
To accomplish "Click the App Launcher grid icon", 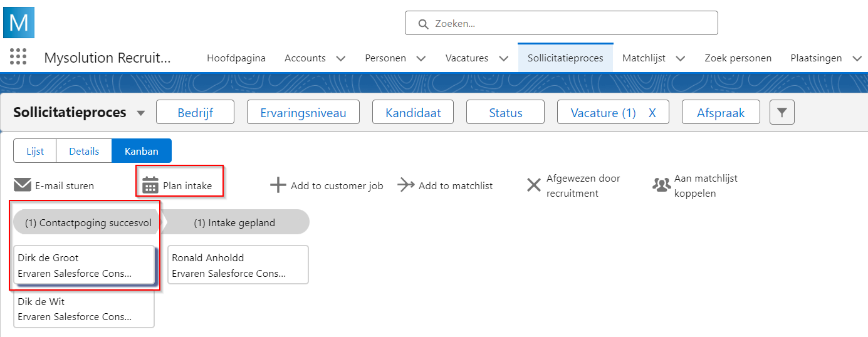I will [18, 57].
